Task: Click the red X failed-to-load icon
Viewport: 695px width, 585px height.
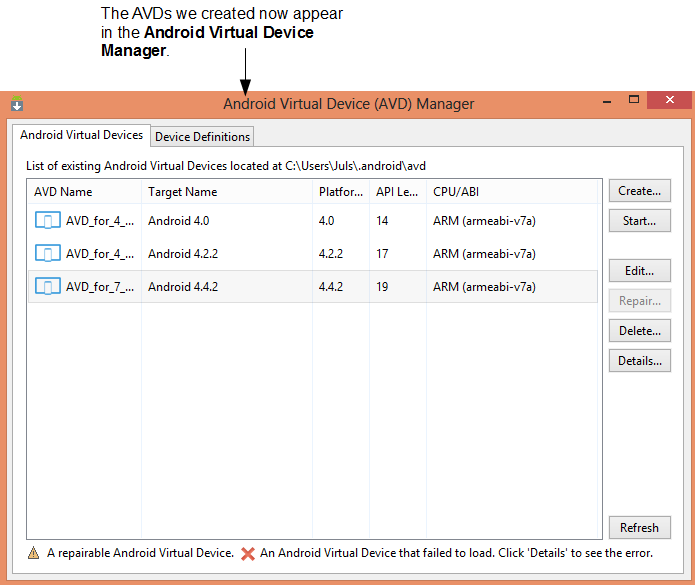Action: pyautogui.click(x=248, y=554)
